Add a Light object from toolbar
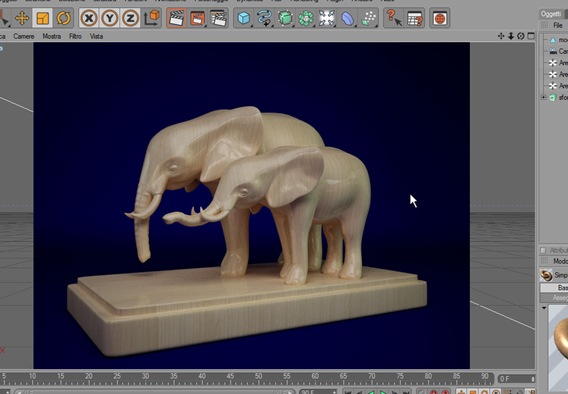The image size is (568, 394). (x=326, y=18)
